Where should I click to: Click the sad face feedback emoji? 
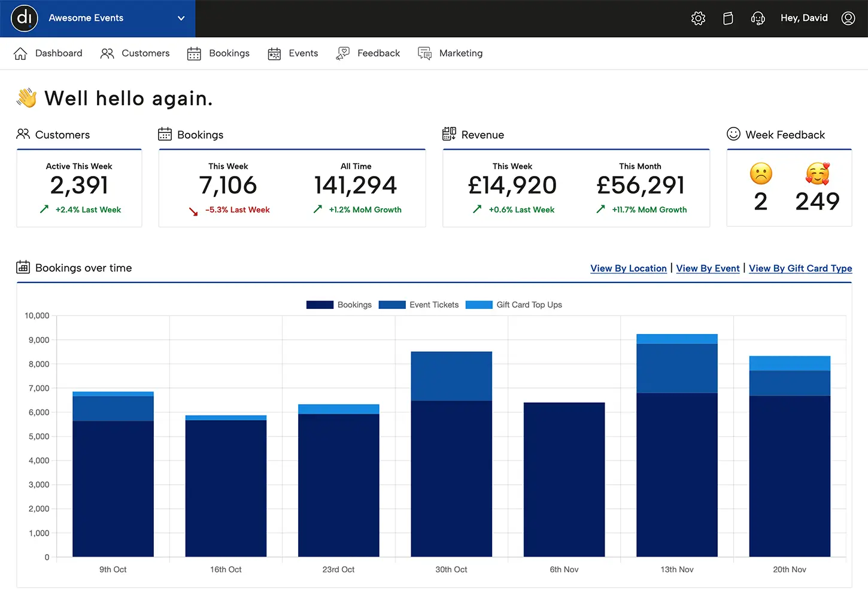761,174
